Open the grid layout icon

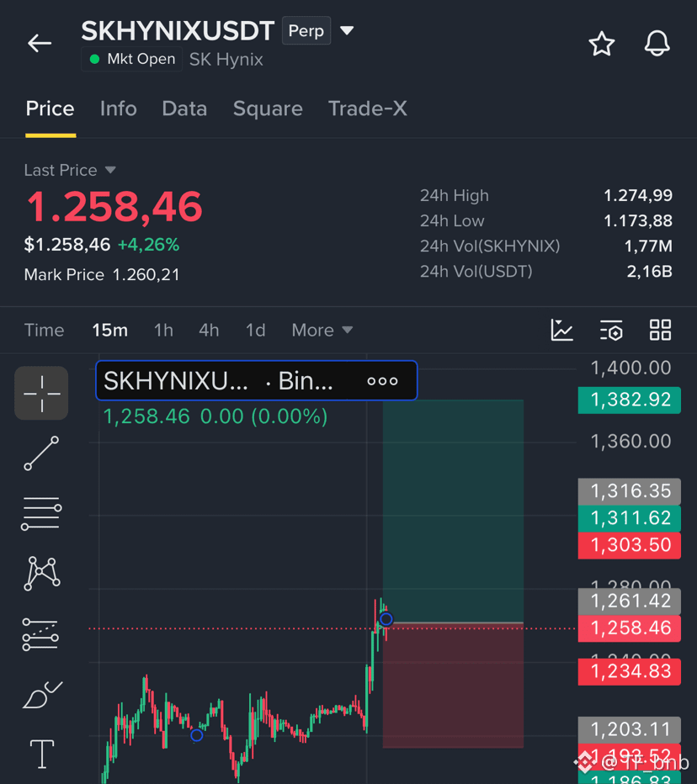coord(660,330)
